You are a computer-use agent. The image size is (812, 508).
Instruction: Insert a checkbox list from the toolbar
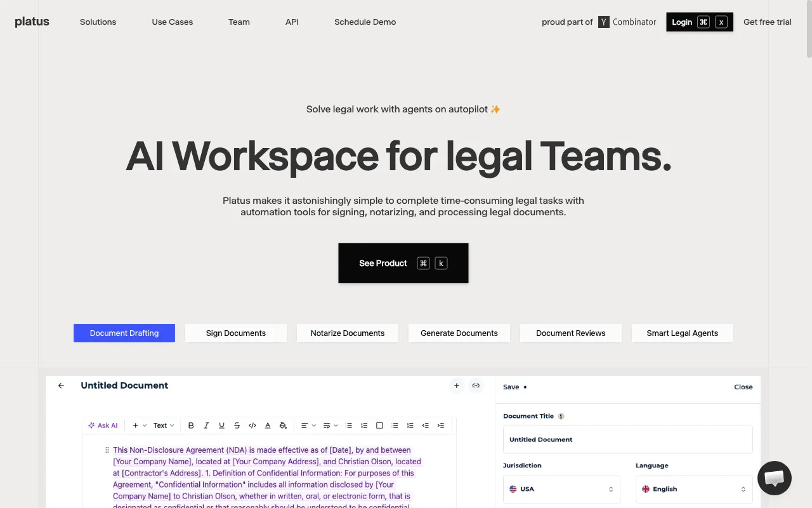(379, 425)
